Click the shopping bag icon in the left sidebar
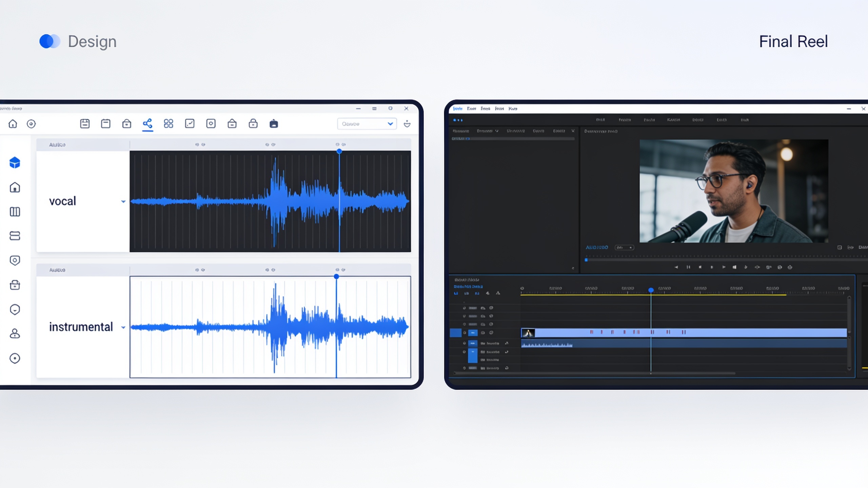Screen dimensions: 868x488 pos(15,285)
